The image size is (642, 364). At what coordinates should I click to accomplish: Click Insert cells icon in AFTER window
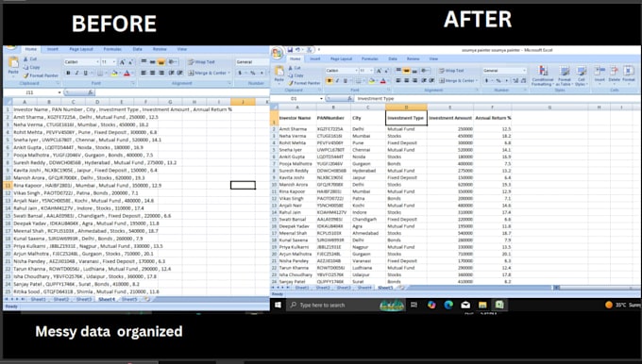600,74
